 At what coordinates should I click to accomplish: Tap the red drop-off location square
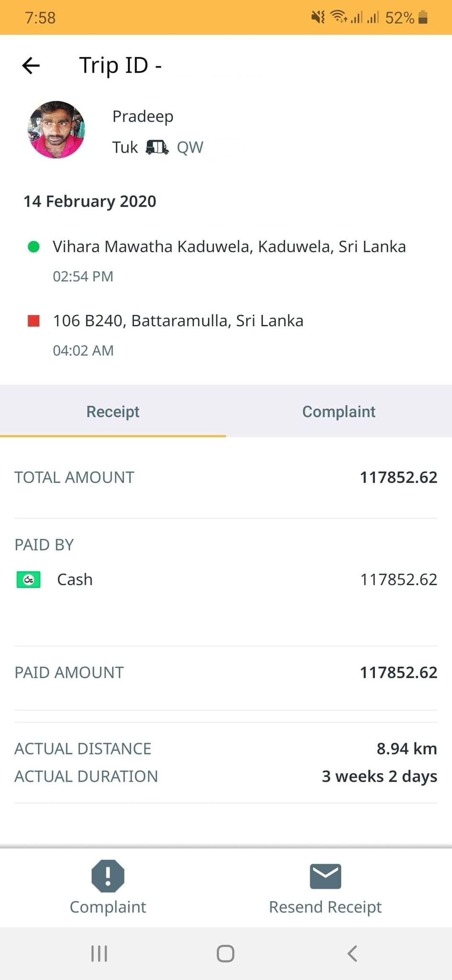[33, 321]
